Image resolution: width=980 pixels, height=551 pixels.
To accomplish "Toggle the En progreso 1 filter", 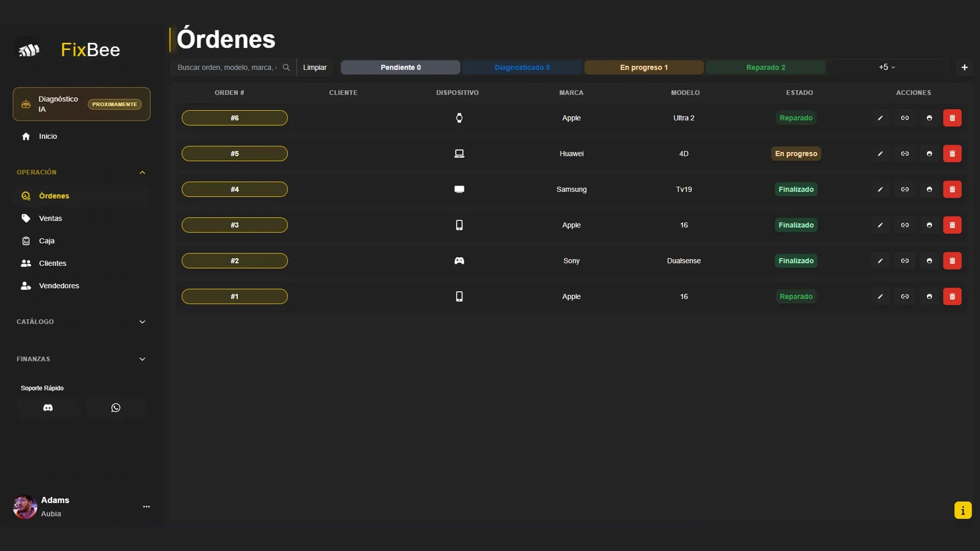I will [644, 67].
